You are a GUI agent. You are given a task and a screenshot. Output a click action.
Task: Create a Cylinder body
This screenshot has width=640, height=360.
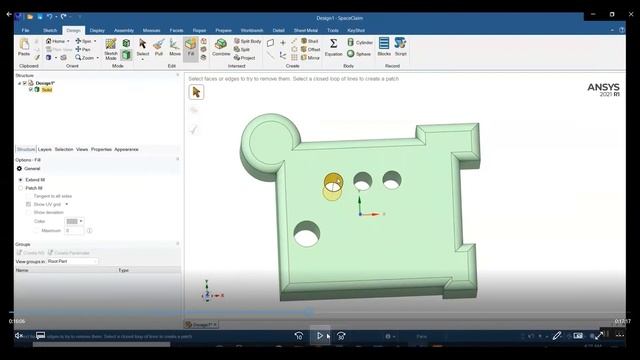[x=360, y=42]
